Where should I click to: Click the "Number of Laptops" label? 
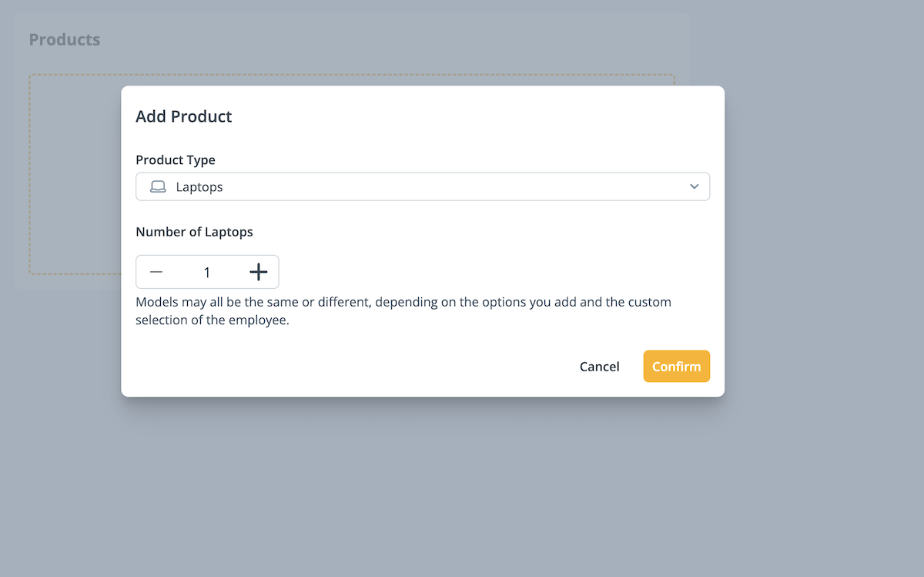[194, 231]
